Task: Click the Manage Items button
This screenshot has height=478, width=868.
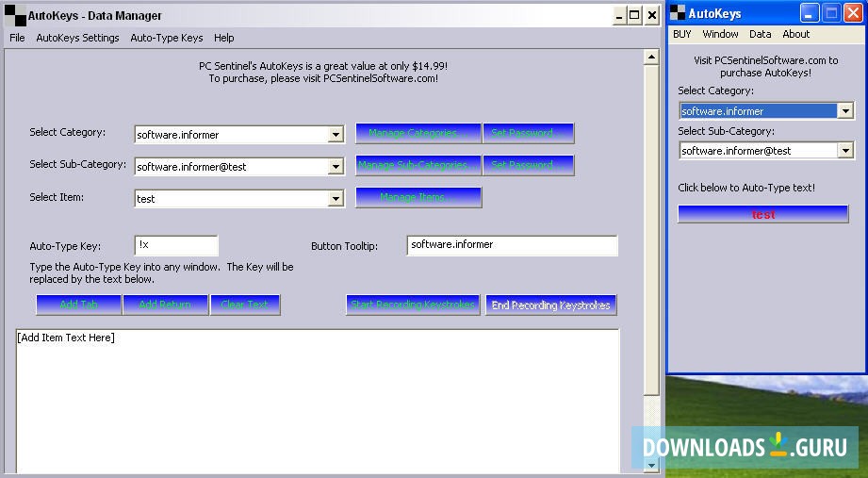Action: click(418, 197)
